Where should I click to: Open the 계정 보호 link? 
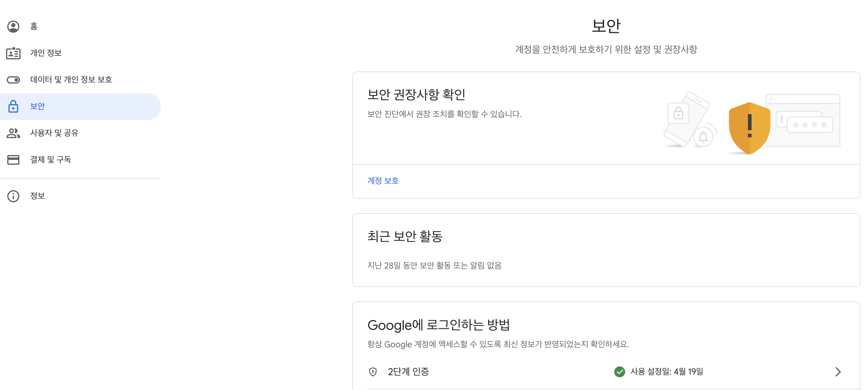[x=383, y=180]
